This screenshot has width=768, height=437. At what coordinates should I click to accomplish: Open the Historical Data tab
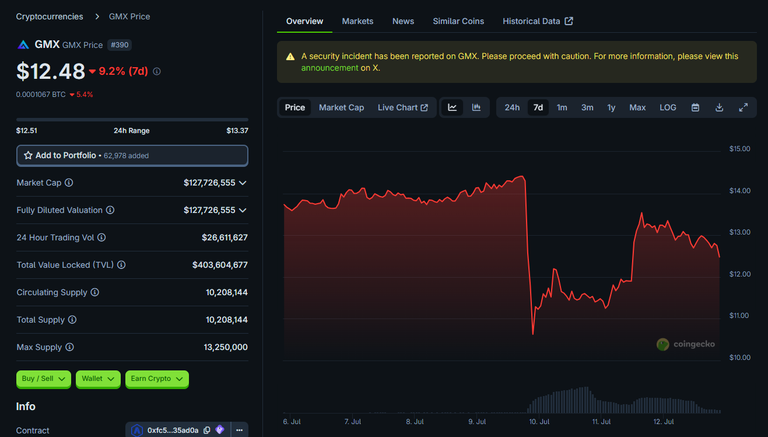(537, 21)
